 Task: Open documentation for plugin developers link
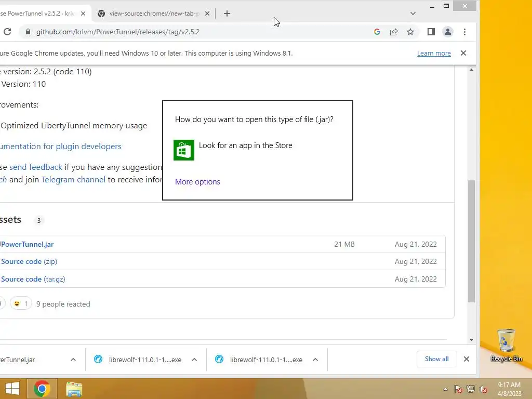(60, 146)
